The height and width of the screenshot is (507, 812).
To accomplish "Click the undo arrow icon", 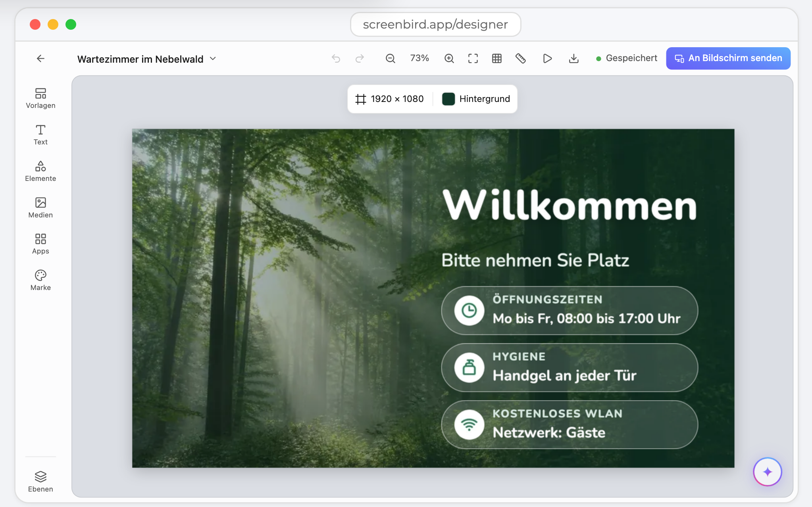I will 336,59.
